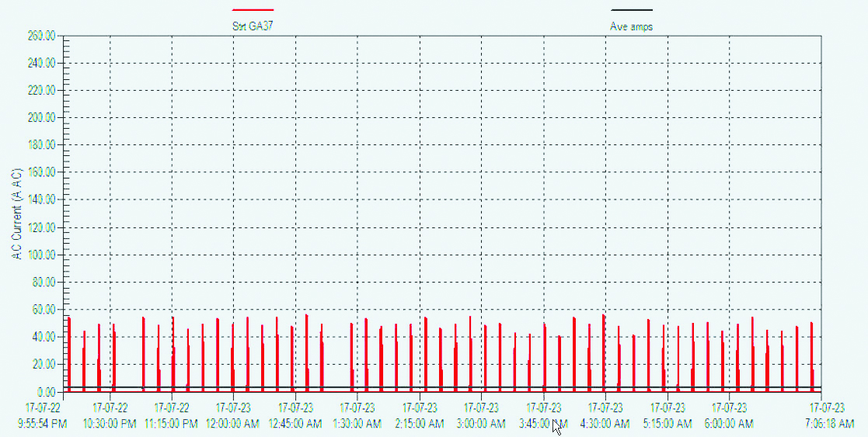This screenshot has width=868, height=437.
Task: Click the 11:15:00 PM time marker
Action: pyautogui.click(x=173, y=424)
